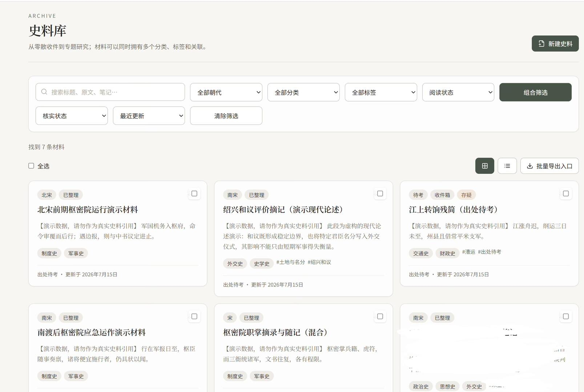Expand the 核实状态 dropdown
This screenshot has height=392, width=584.
pyautogui.click(x=72, y=116)
